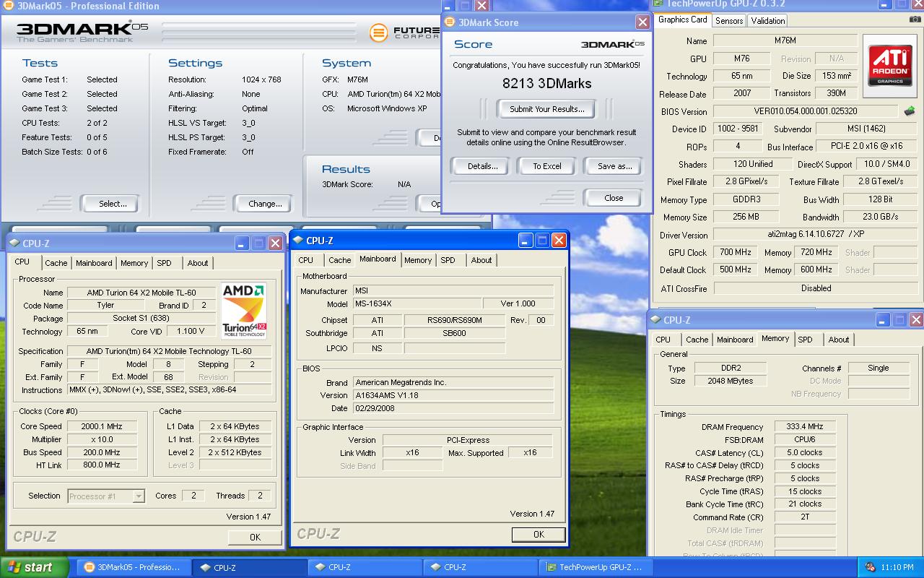Open SPD tab in CPU-Z Mainboard window
This screenshot has height=578, width=924.
click(x=448, y=260)
